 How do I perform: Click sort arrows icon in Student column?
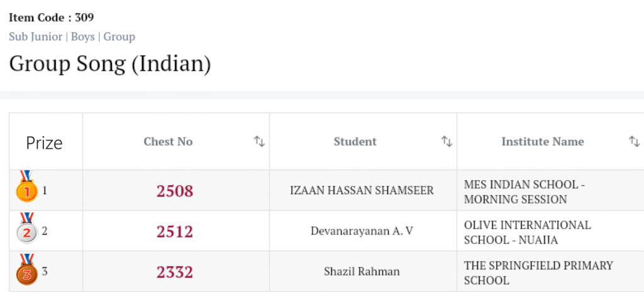[447, 142]
